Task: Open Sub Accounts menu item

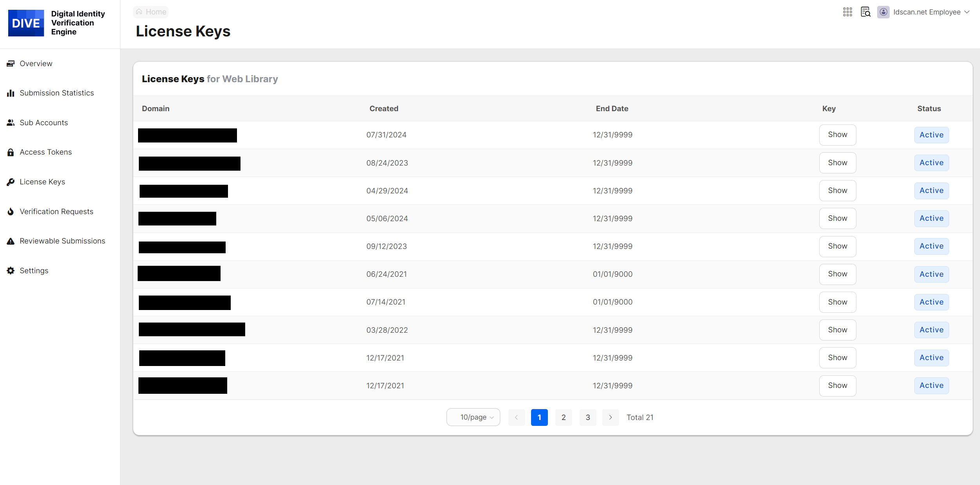Action: [x=44, y=123]
